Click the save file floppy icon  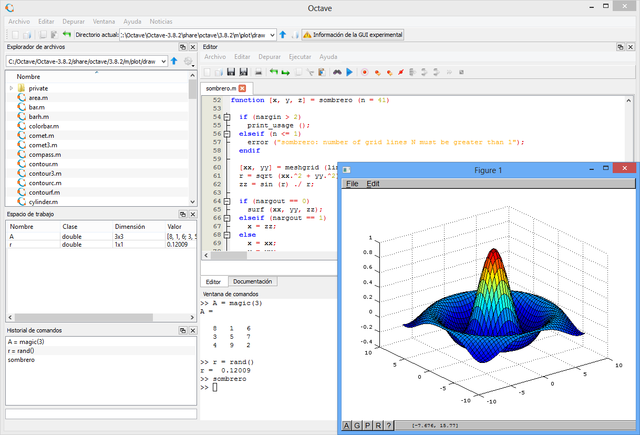pyautogui.click(x=231, y=72)
